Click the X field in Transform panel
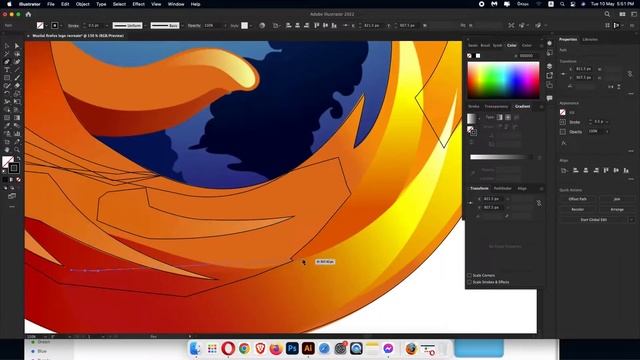 (x=493, y=199)
